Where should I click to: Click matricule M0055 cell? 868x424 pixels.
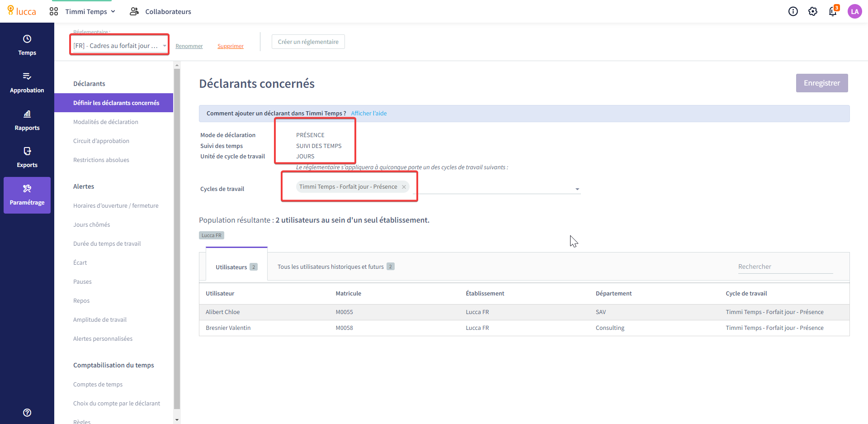[344, 312]
